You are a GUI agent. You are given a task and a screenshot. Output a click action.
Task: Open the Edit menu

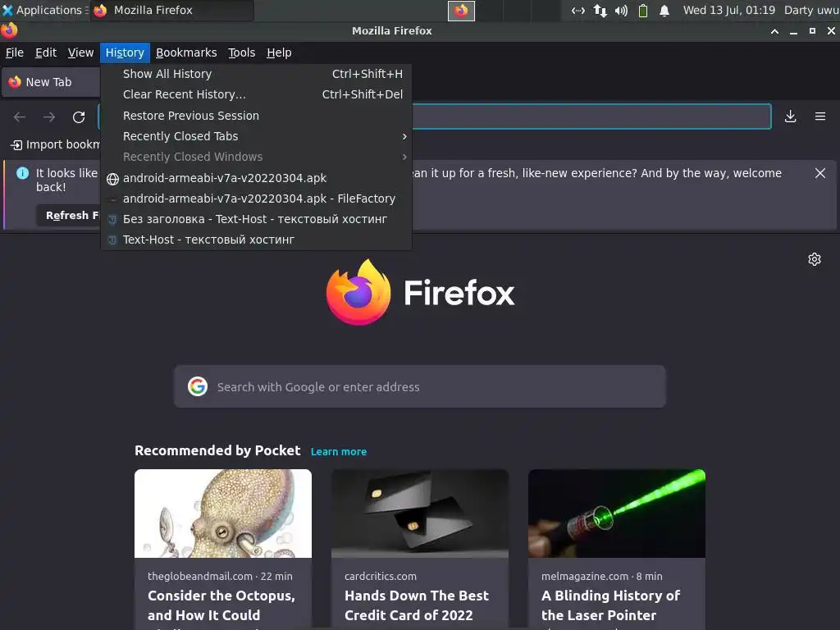[46, 52]
